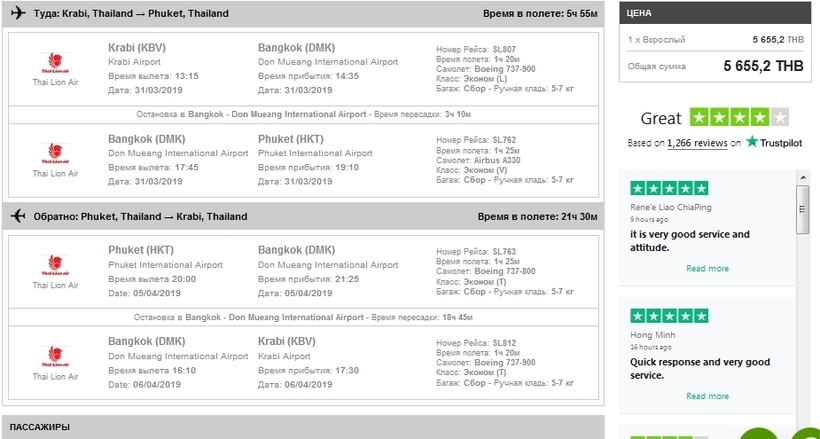Open the 1,266 reviews link

pos(697,143)
